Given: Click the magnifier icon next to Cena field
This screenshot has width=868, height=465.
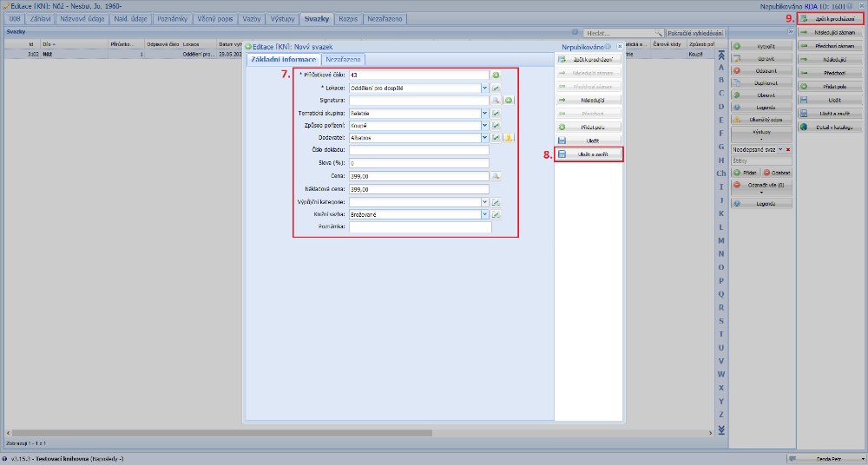Looking at the screenshot, I should coord(496,176).
